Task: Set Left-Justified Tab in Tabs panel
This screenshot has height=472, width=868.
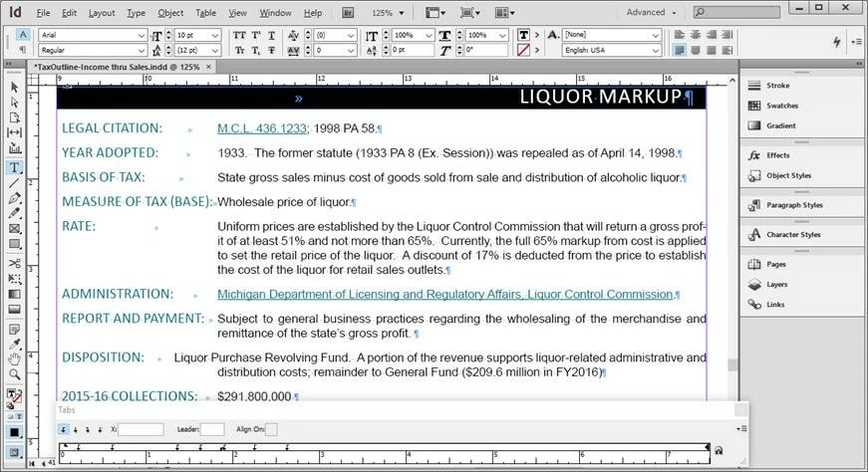Action: (63, 429)
